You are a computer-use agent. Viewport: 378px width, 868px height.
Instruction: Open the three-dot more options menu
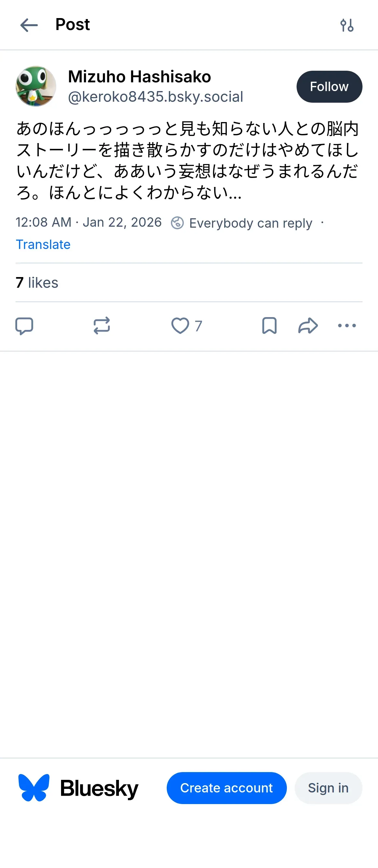point(347,326)
